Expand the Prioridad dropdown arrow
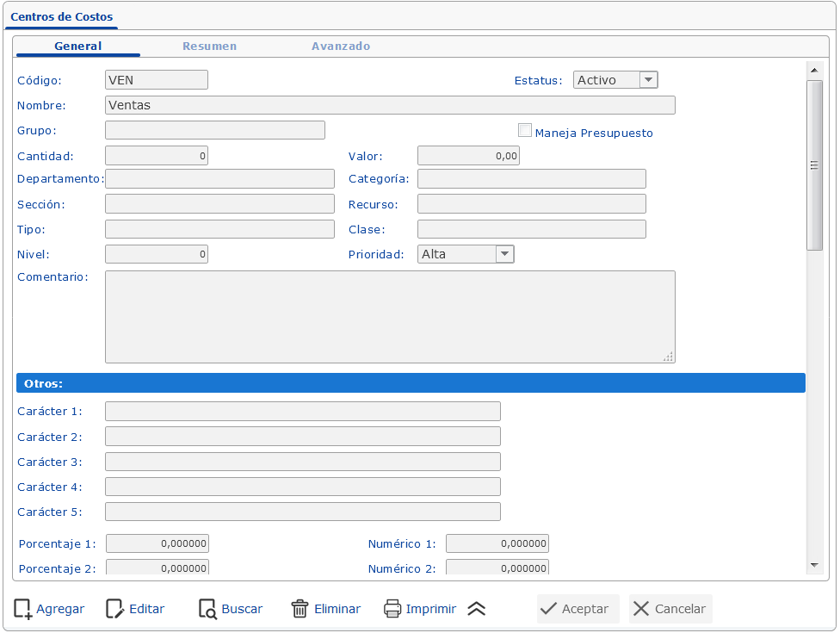 pos(505,254)
